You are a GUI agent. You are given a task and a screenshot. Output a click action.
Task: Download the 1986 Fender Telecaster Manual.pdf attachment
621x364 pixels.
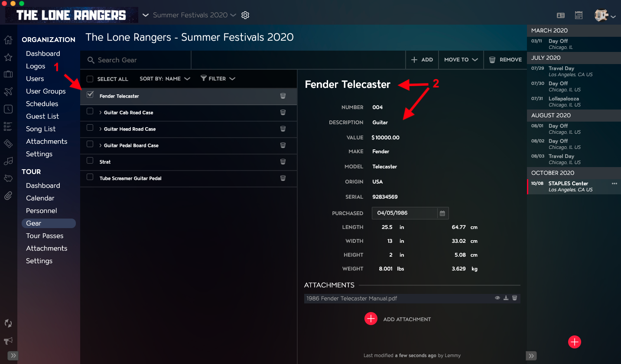(x=506, y=298)
